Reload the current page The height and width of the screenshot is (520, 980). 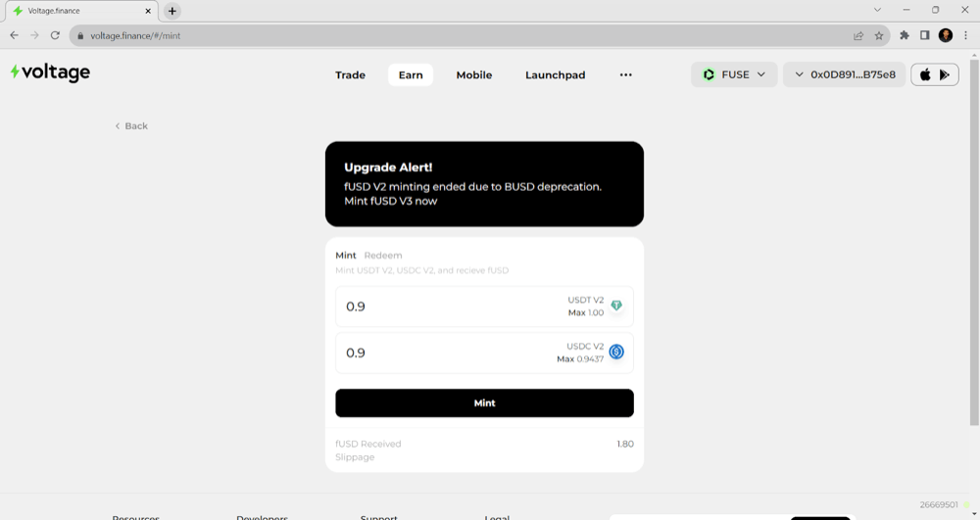click(55, 35)
